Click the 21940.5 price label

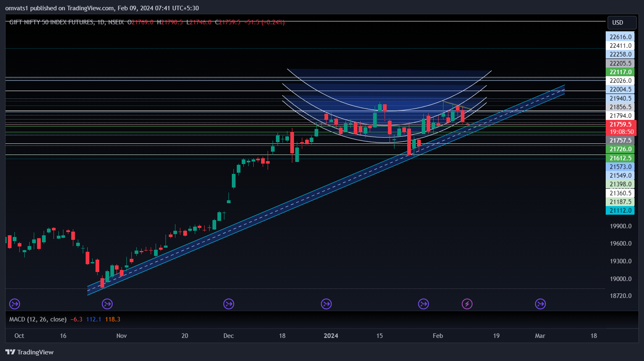pos(620,98)
